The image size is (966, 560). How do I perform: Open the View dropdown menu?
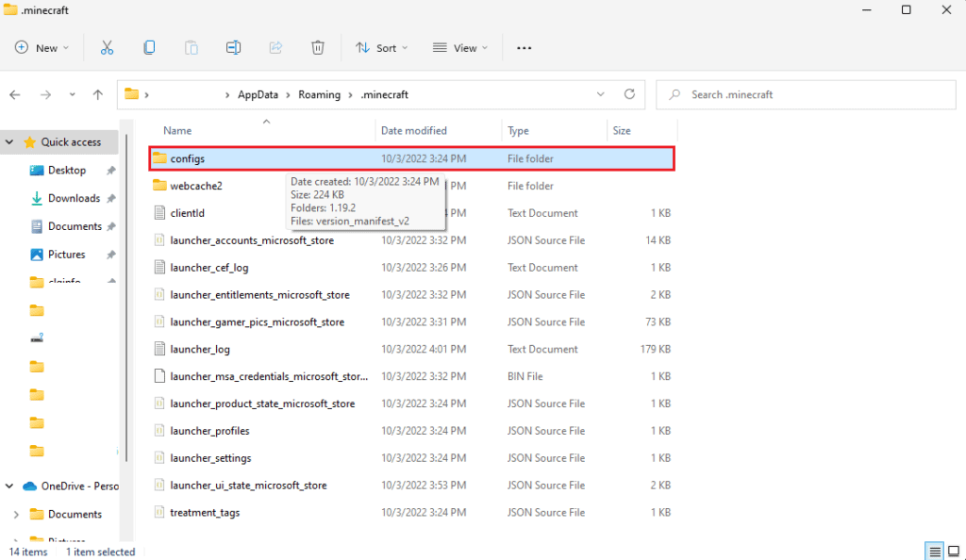[460, 48]
